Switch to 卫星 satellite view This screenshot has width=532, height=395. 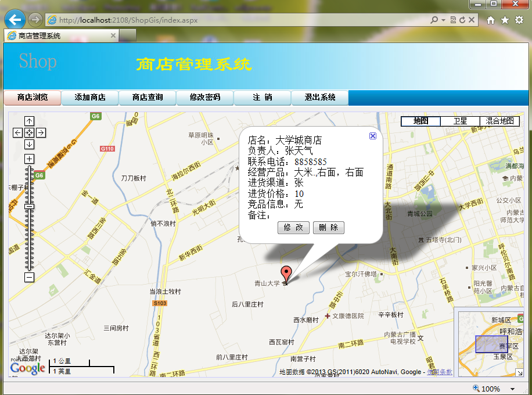[x=460, y=121]
